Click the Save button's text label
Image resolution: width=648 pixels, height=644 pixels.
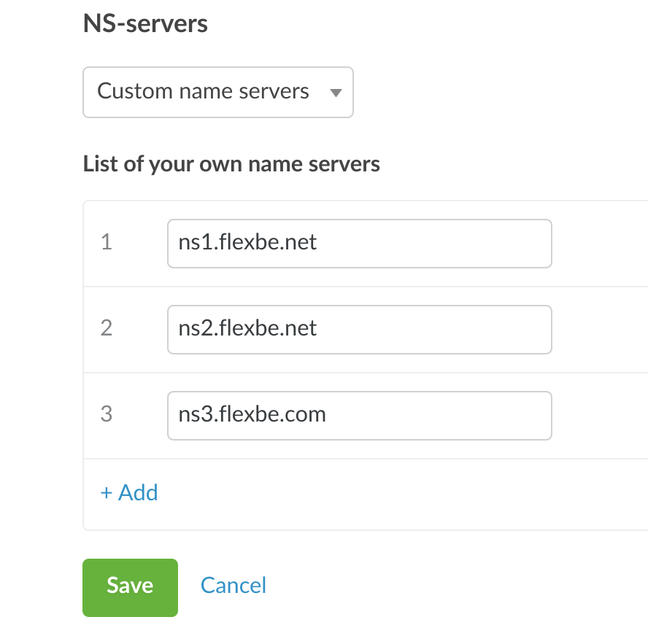pyautogui.click(x=130, y=586)
